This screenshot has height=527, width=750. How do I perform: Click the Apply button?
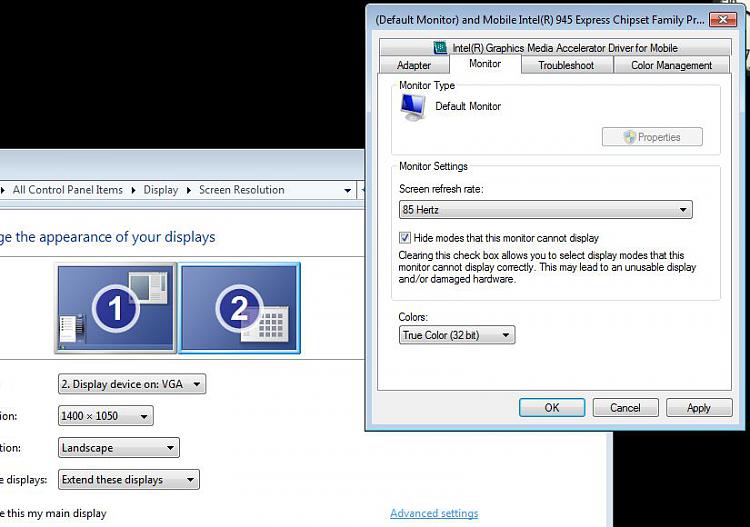pos(699,407)
